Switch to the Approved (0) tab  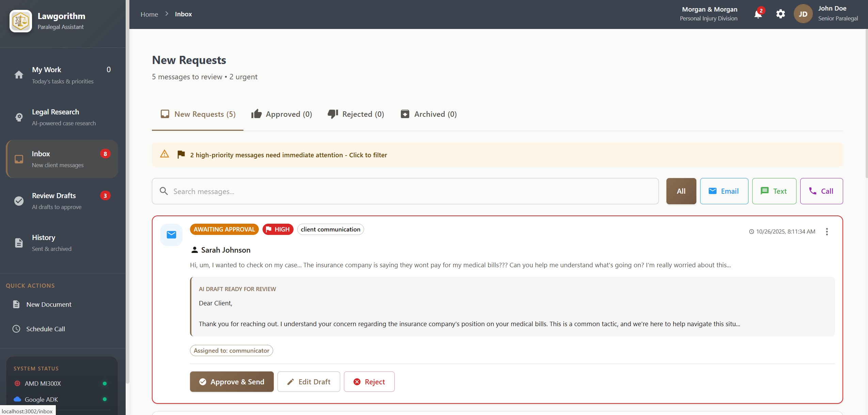(282, 114)
